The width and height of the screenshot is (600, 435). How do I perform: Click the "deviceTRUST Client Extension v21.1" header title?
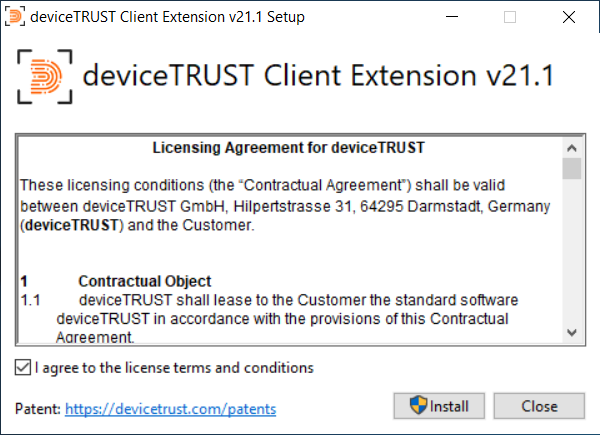click(x=318, y=77)
